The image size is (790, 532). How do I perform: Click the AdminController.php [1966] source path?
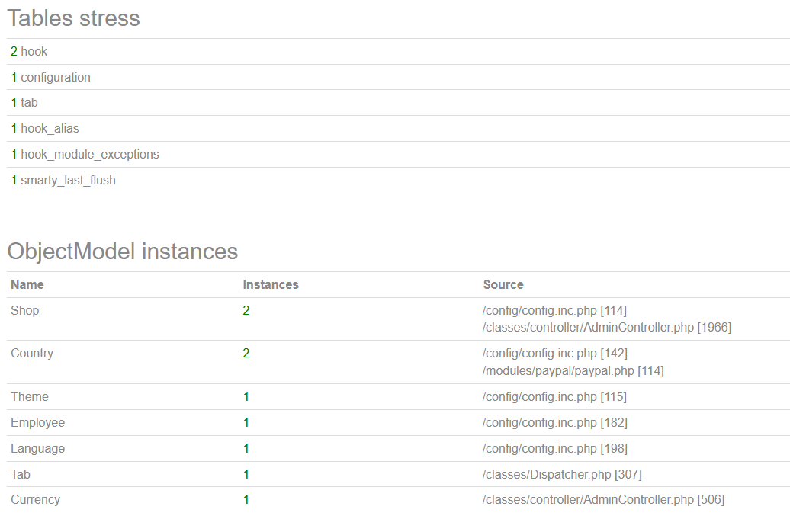click(607, 328)
